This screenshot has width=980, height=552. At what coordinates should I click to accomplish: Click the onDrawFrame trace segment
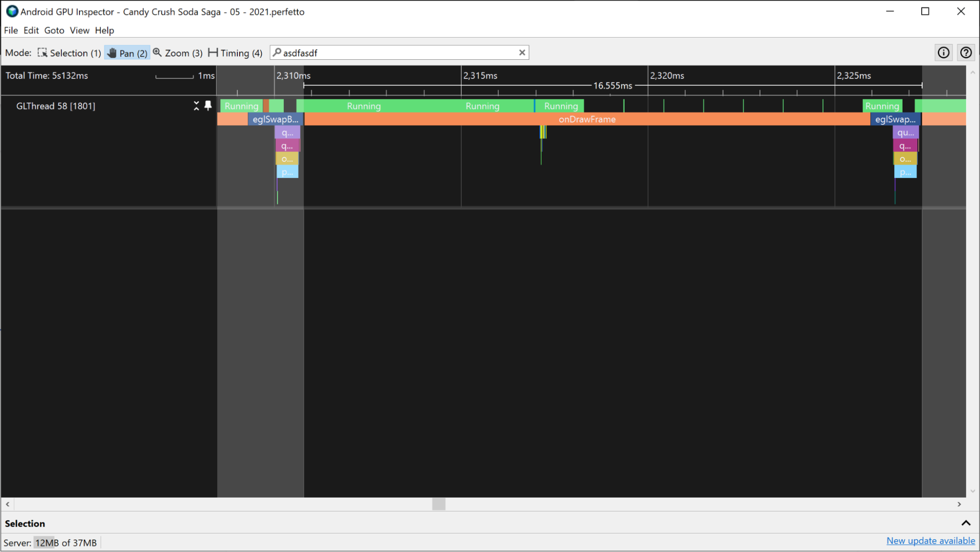coord(586,119)
